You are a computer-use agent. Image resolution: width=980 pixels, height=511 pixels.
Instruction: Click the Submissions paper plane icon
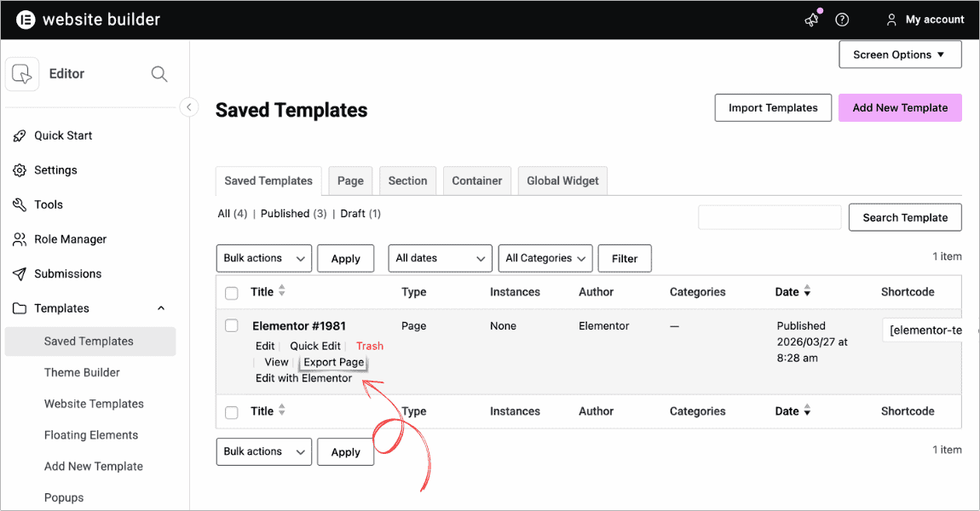(x=20, y=273)
